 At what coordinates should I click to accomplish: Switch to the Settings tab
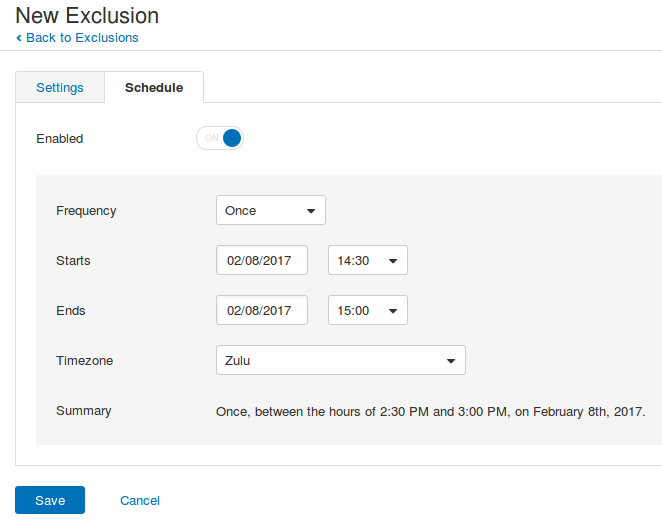pos(60,87)
